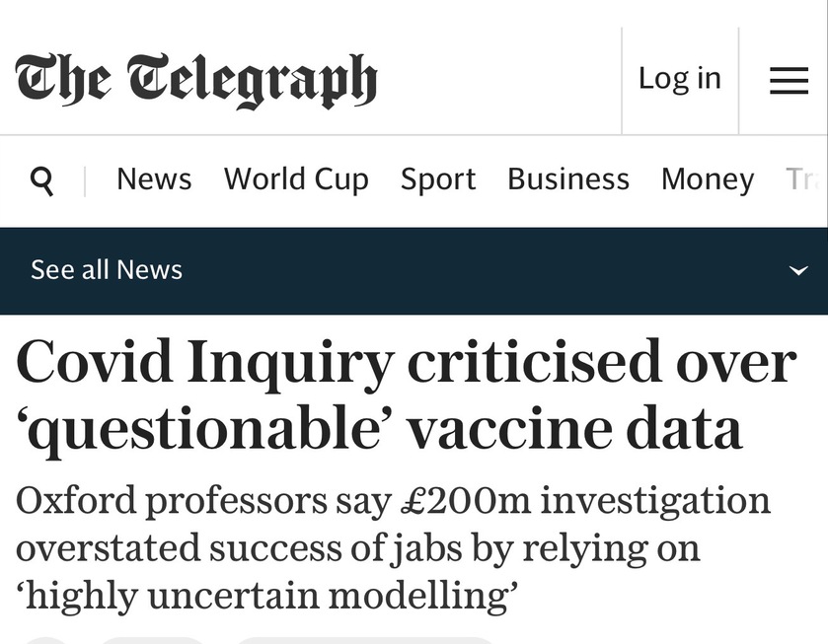Image resolution: width=828 pixels, height=644 pixels.
Task: Click the See all News label
Action: [107, 270]
